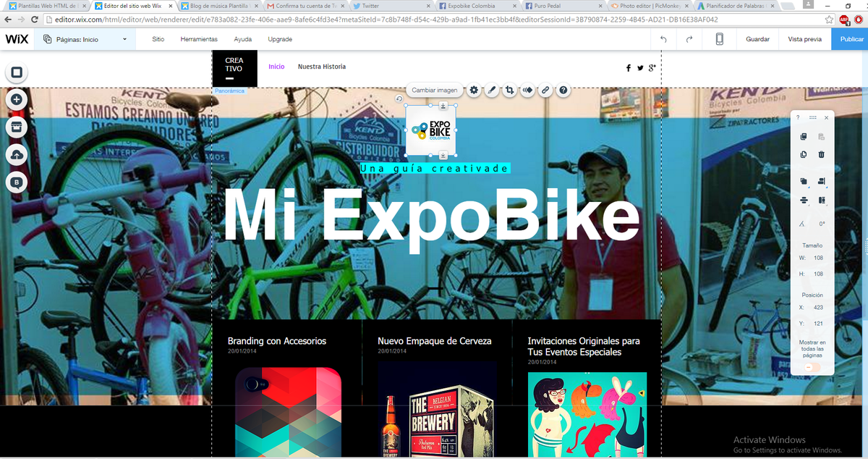Open the Sitio menu

158,39
